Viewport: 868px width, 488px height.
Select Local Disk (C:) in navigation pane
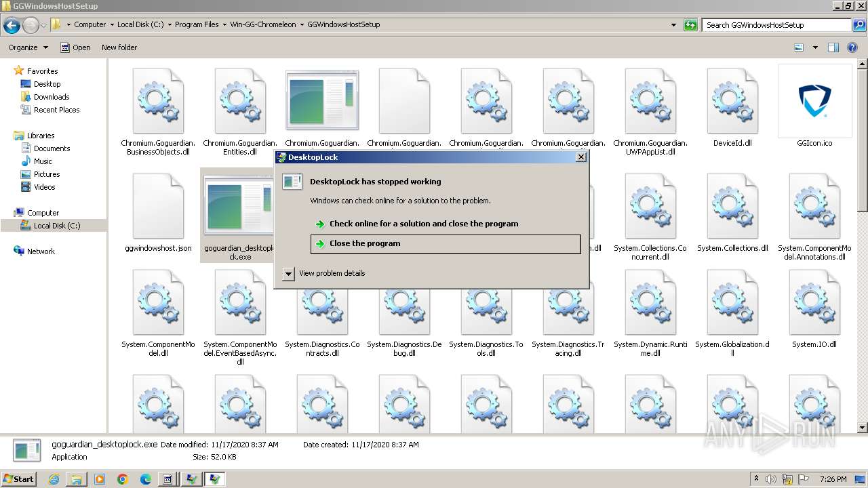pos(57,226)
